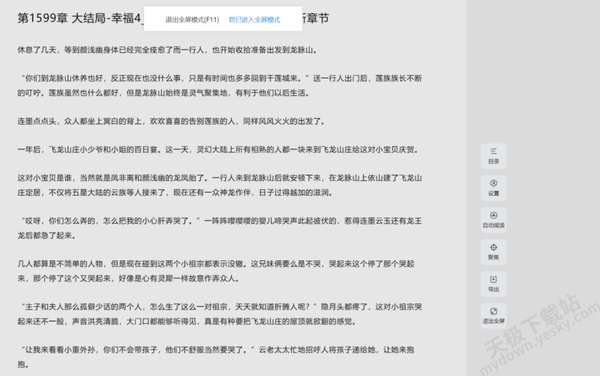Click the quote beginning 主子和夫人那么孤僻
This screenshot has height=376, width=600.
point(220,314)
